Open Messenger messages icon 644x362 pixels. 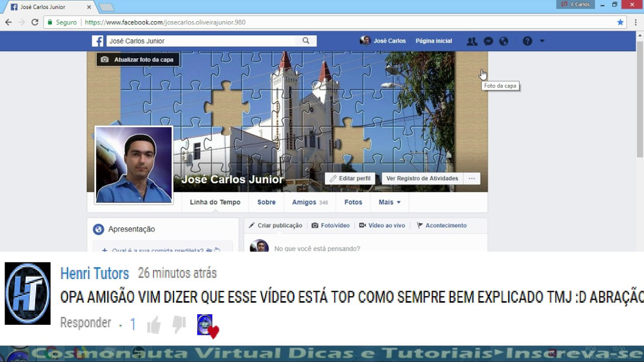coord(488,41)
